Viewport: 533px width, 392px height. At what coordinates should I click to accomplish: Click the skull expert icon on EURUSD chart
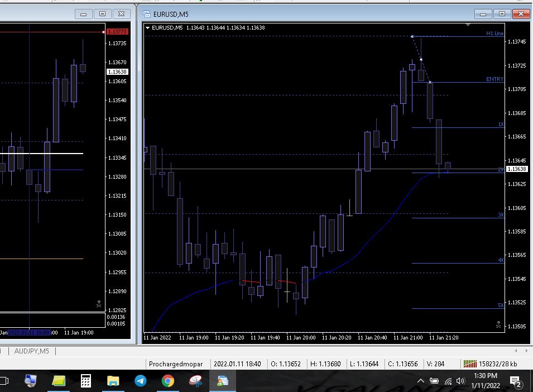point(498,324)
